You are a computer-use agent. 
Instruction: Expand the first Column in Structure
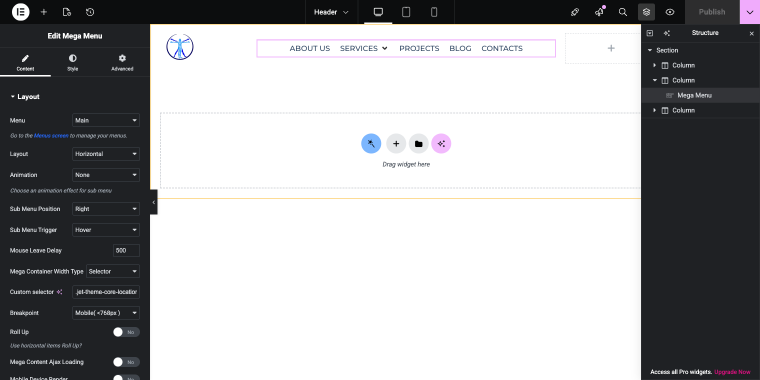pos(655,65)
